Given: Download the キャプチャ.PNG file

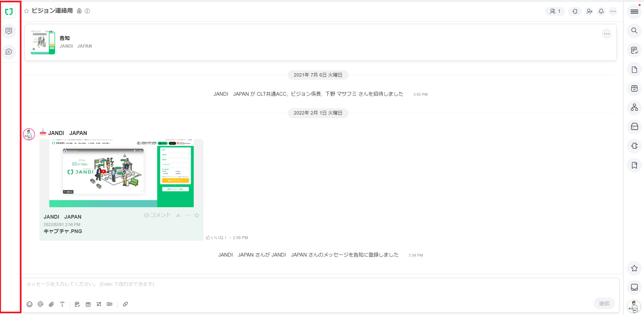Looking at the screenshot, I should point(178,215).
